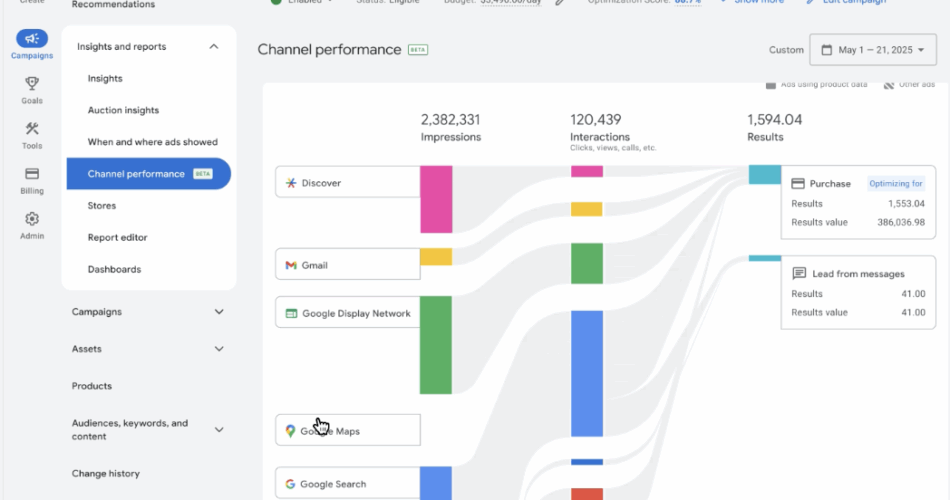This screenshot has height=500, width=950.
Task: Select the Discover channel node
Action: tap(348, 182)
